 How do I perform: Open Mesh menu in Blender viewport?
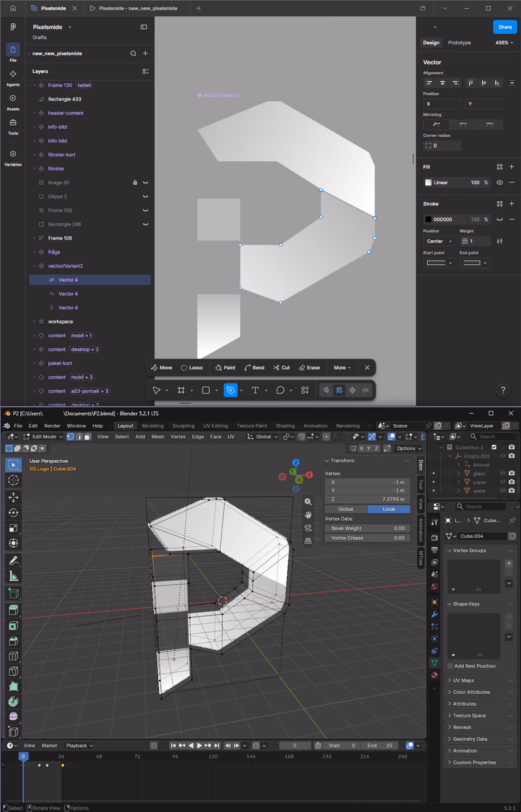tap(158, 437)
